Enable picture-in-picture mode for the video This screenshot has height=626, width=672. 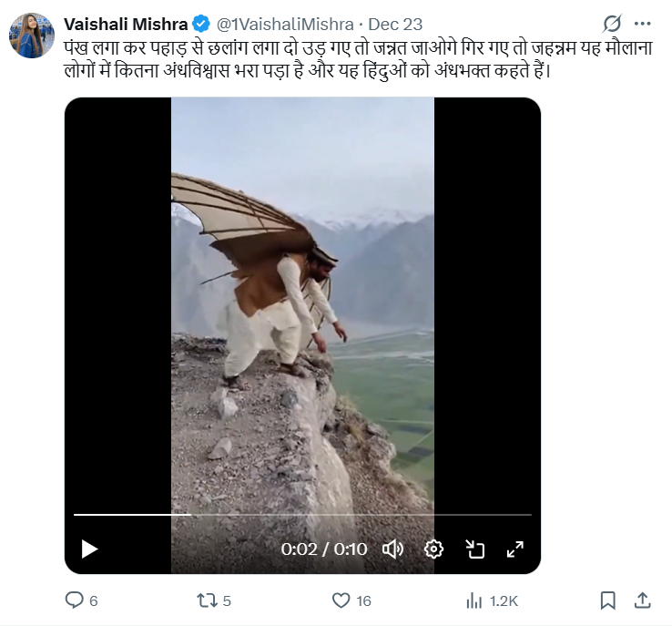click(474, 549)
